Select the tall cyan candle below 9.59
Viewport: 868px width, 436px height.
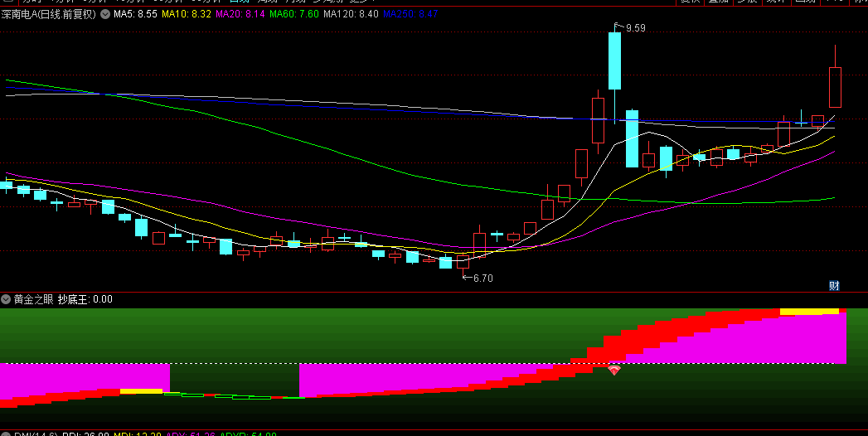click(x=614, y=61)
